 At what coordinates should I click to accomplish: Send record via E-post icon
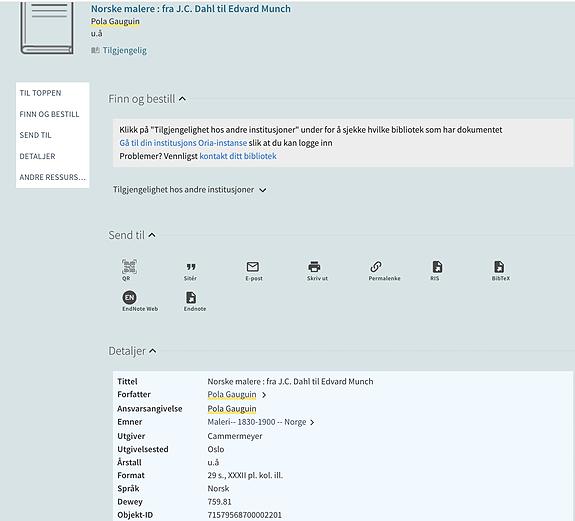coord(253,271)
